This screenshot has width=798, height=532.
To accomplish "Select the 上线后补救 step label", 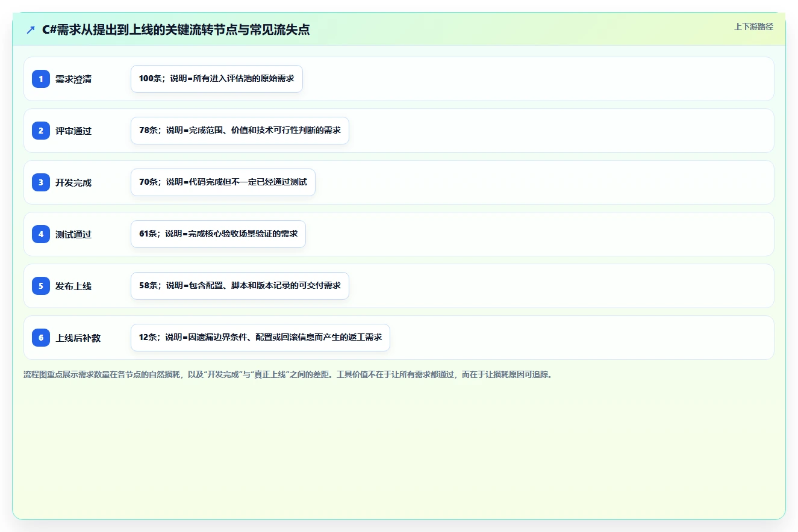I will coord(78,338).
